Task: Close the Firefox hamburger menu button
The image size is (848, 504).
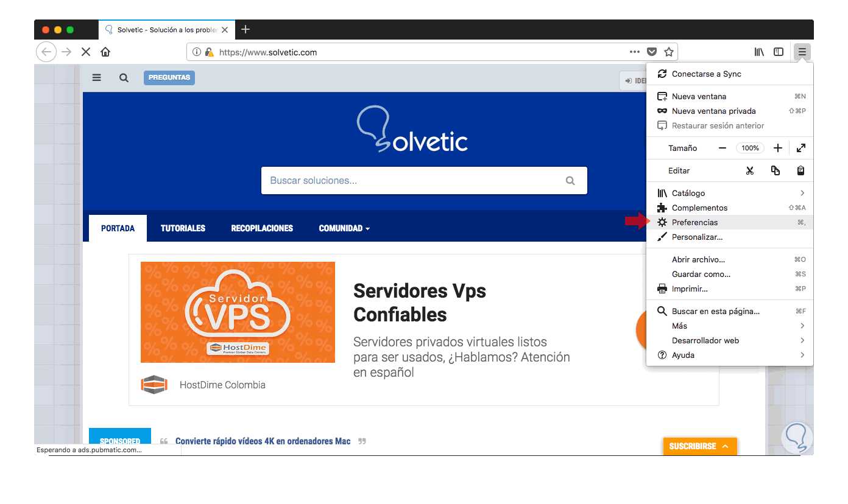Action: tap(802, 52)
